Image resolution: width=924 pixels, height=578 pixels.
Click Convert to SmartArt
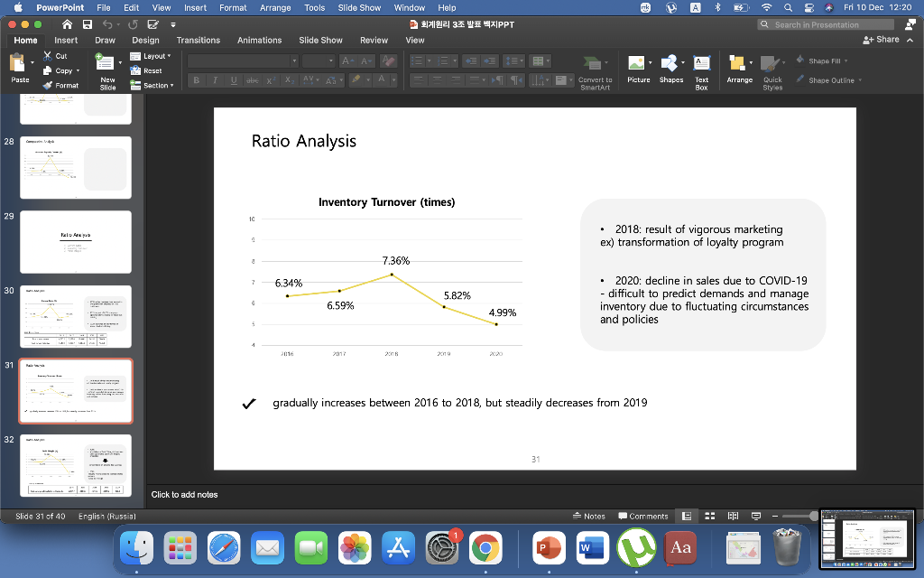pyautogui.click(x=596, y=72)
